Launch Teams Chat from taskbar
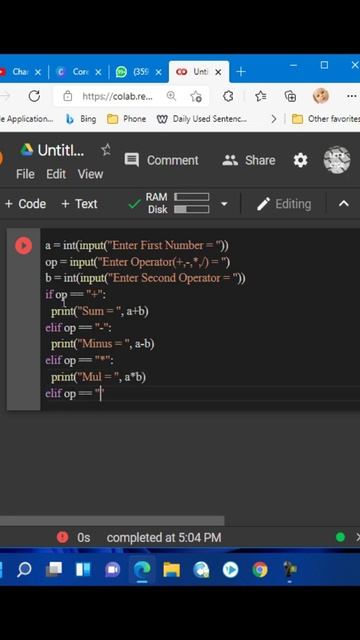Image resolution: width=360 pixels, height=640 pixels. (112, 569)
